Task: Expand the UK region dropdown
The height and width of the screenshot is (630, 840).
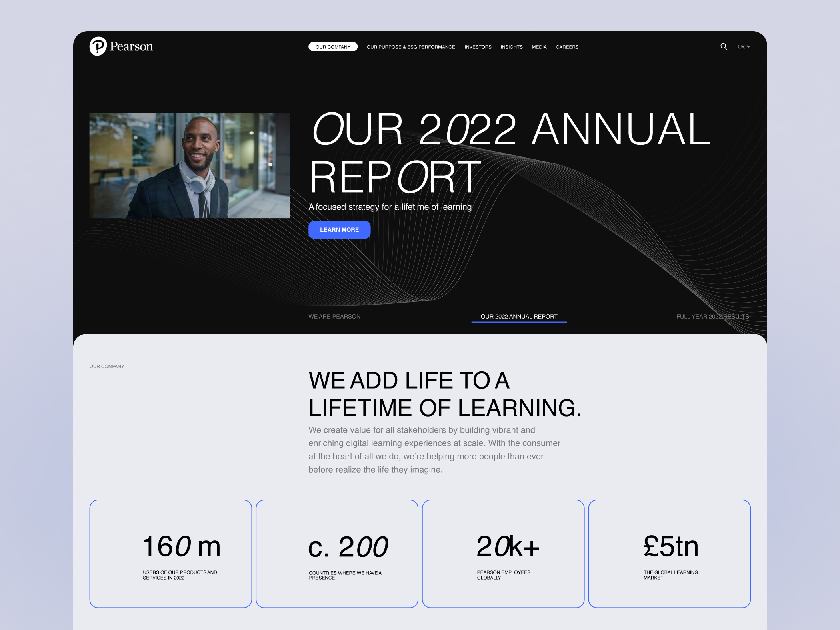Action: (x=744, y=47)
